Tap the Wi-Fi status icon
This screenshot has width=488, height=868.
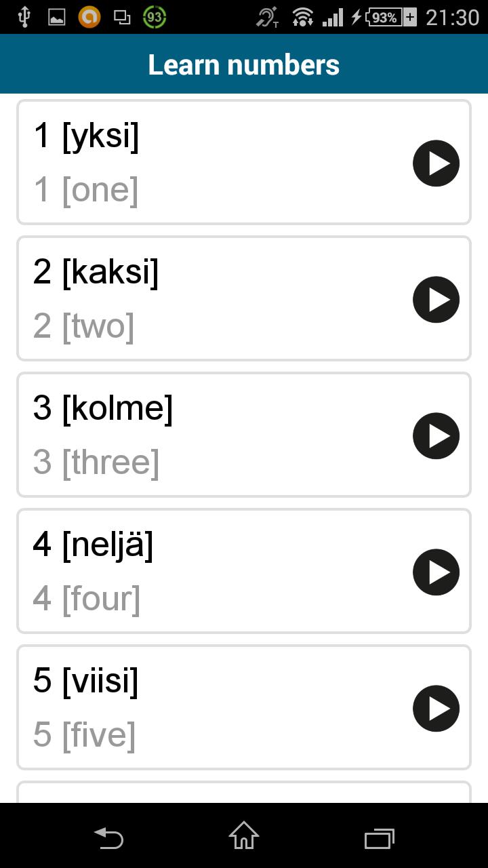click(x=302, y=18)
